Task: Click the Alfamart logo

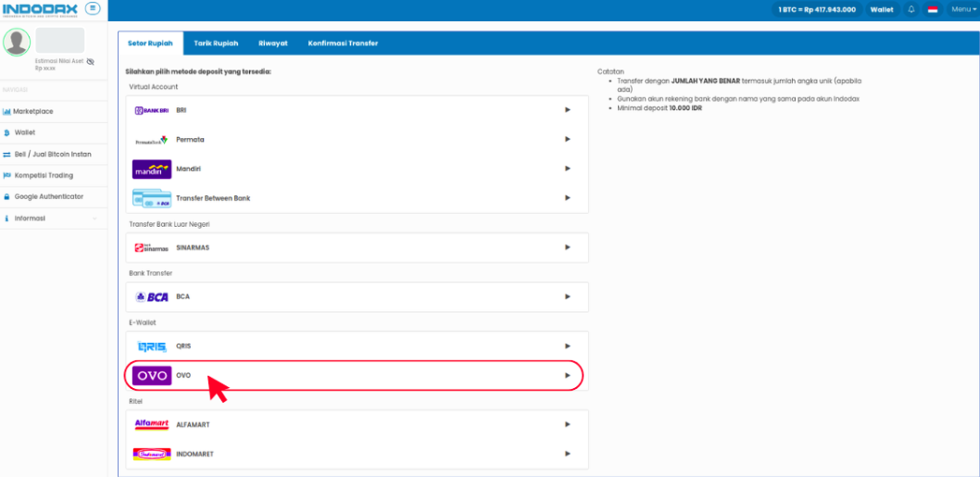Action: (x=152, y=424)
